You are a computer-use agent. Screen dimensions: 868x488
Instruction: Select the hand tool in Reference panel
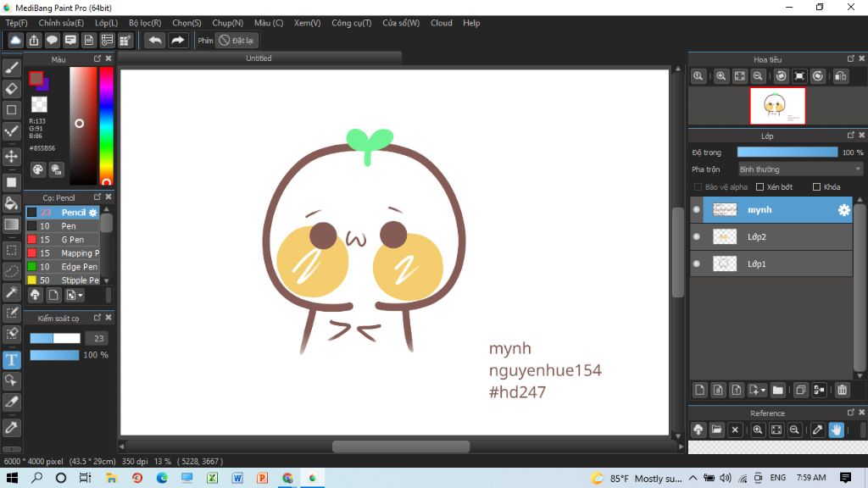pos(836,430)
